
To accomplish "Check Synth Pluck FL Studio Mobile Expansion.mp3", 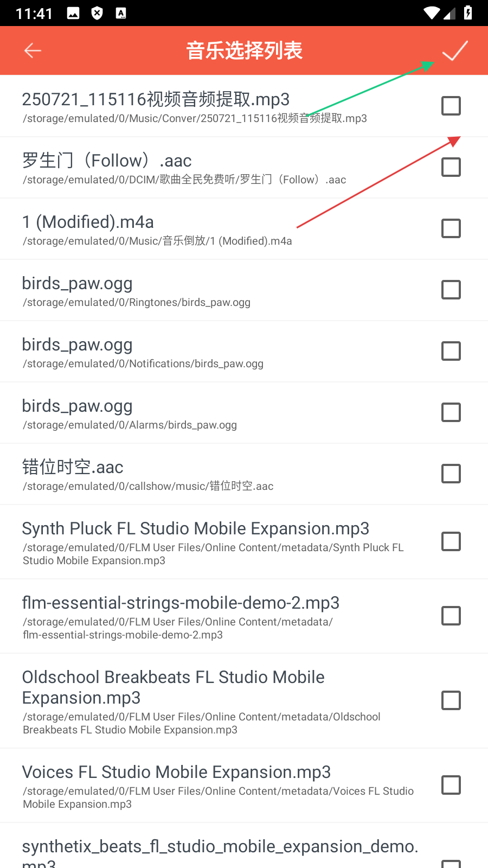I will pos(451,541).
